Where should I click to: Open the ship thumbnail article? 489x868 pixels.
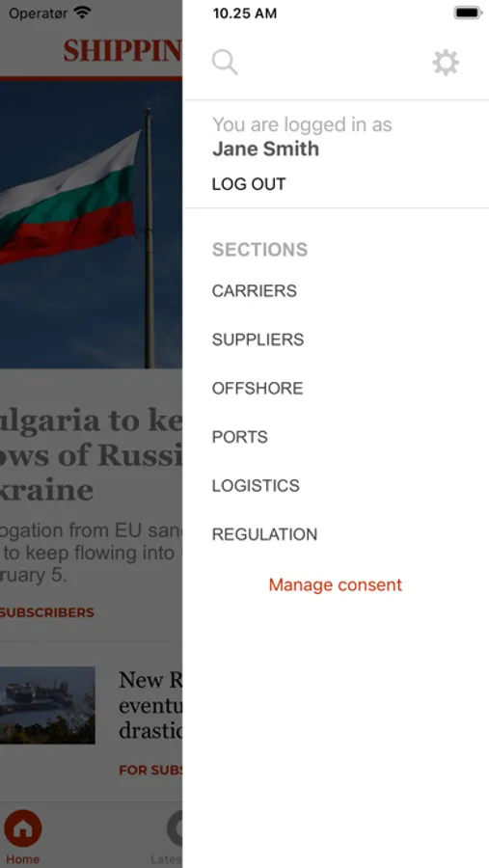[47, 705]
